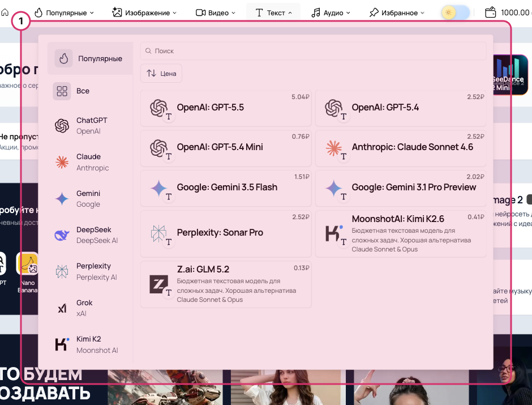
Task: Click the Kimi K logo on Kimi K2.6 card
Action: click(334, 233)
